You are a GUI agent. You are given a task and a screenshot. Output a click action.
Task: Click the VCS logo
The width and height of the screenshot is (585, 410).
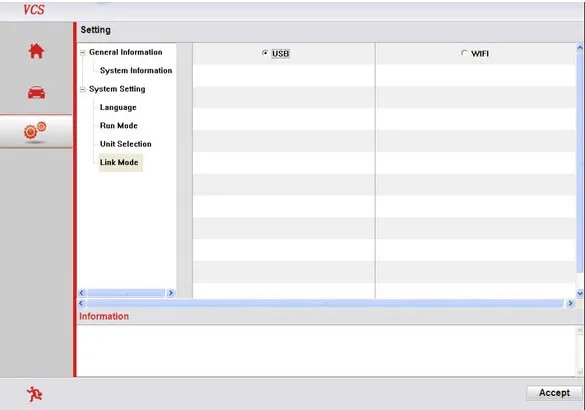tap(34, 9)
